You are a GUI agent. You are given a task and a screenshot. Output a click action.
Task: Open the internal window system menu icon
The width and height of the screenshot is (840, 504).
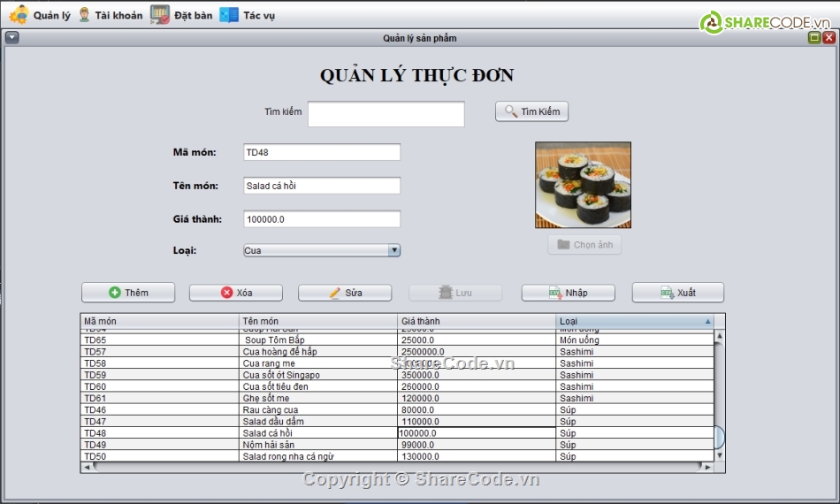[x=11, y=37]
